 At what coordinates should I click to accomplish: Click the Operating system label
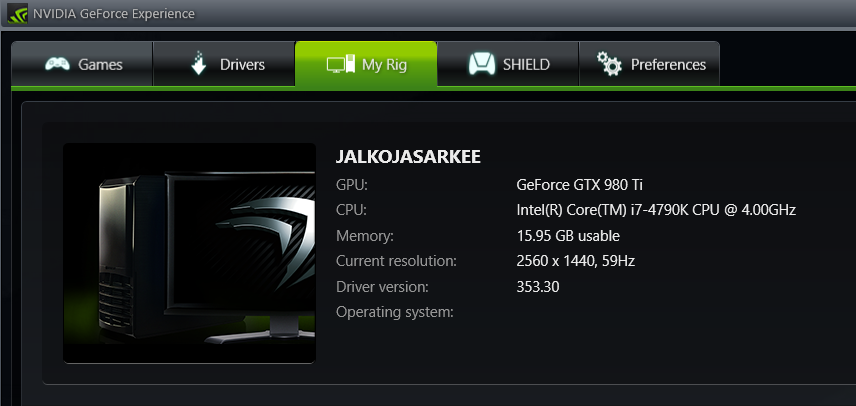tap(394, 312)
